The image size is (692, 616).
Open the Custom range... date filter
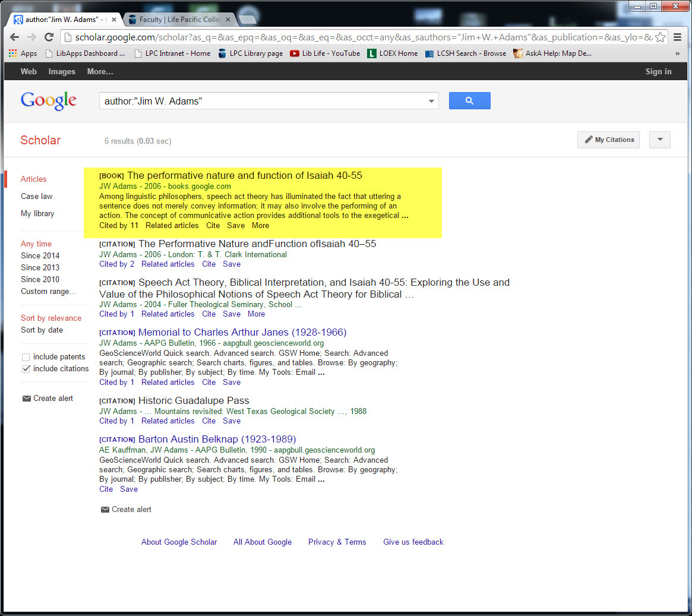48,291
